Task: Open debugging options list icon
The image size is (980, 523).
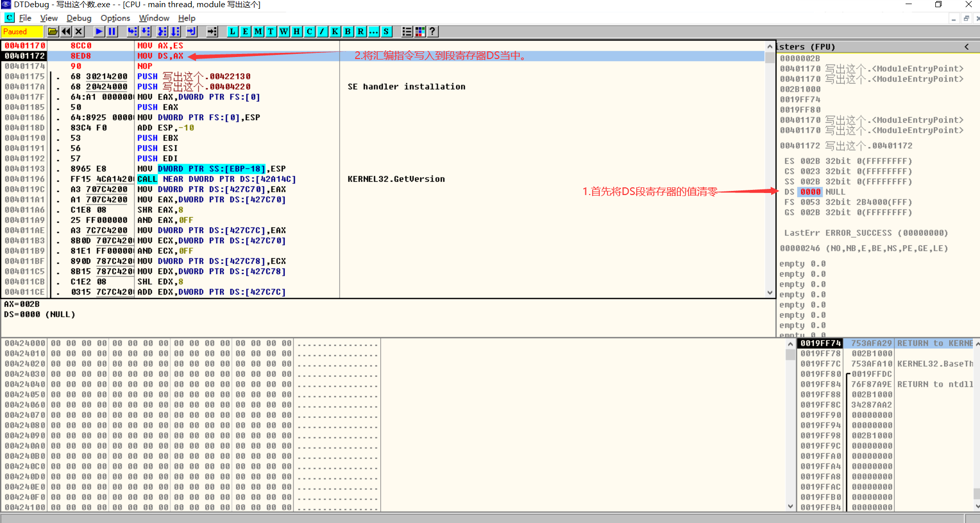Action: pos(407,32)
